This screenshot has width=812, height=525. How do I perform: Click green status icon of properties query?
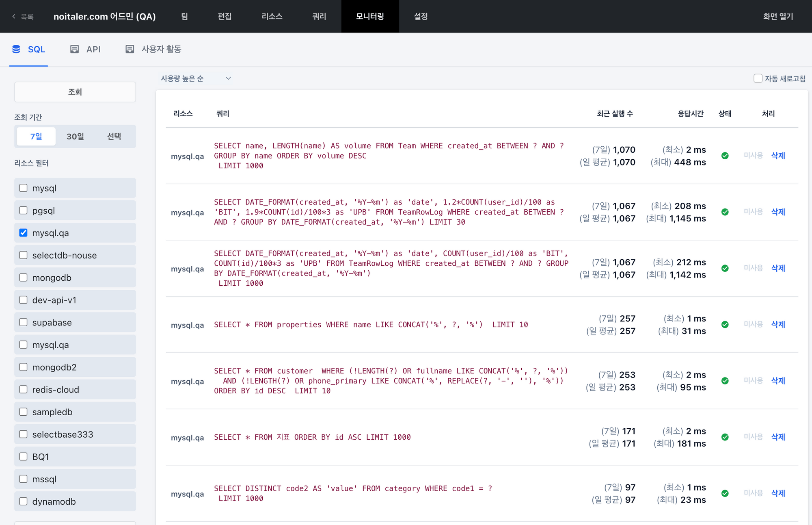725,325
